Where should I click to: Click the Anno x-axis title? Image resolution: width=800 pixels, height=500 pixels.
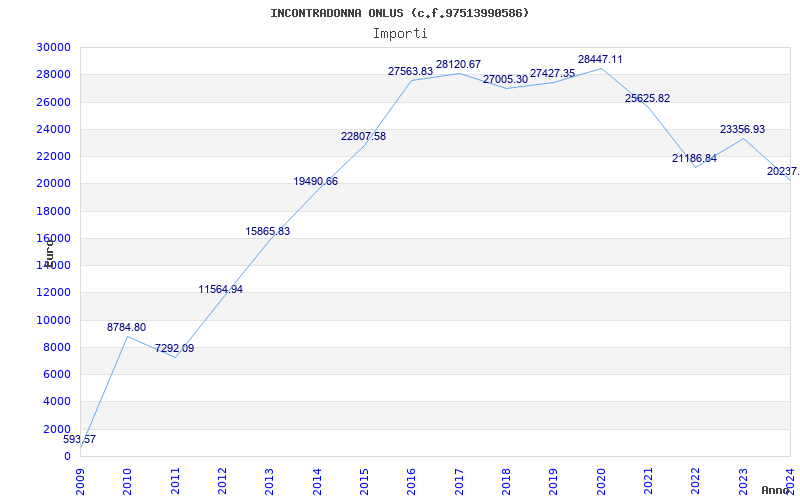point(776,491)
